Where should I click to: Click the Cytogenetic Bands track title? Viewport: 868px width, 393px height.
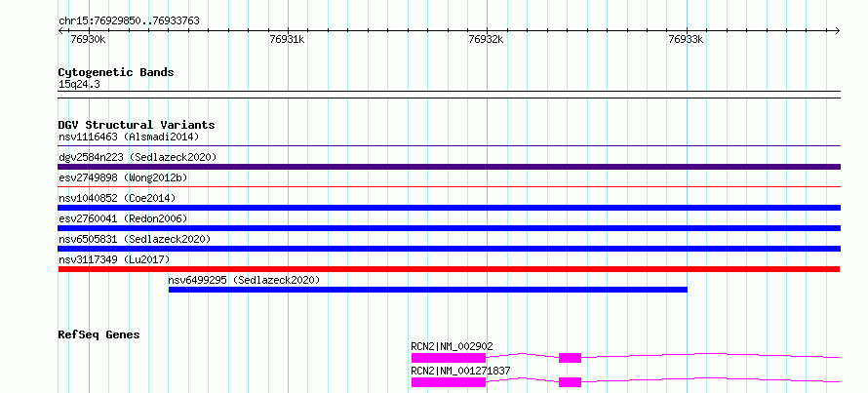click(116, 72)
